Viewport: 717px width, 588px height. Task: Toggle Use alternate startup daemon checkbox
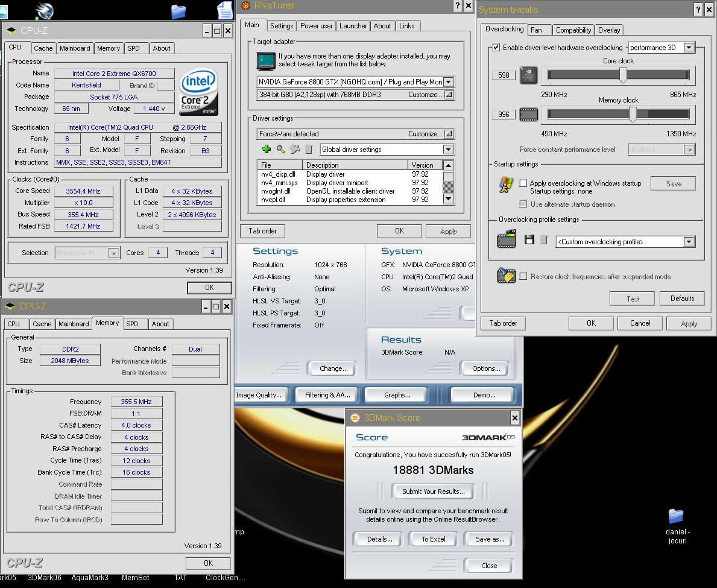523,203
